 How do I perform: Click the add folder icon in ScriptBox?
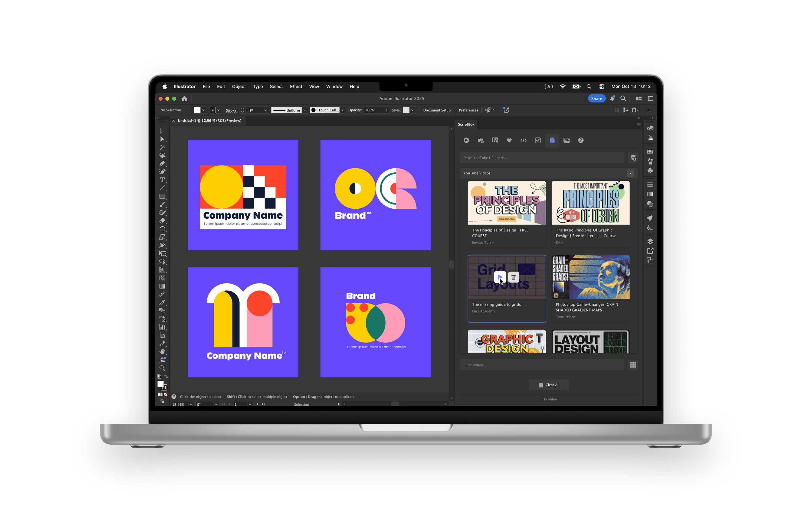[x=480, y=140]
